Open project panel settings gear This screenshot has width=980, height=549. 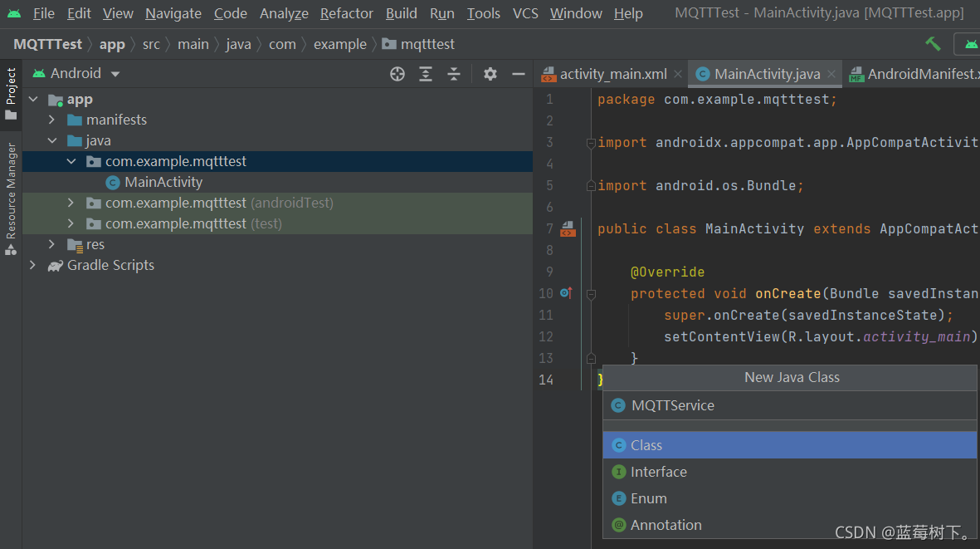pyautogui.click(x=490, y=74)
